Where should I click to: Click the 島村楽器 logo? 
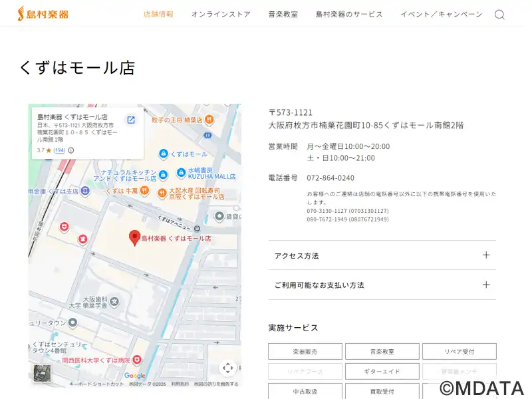pos(43,14)
